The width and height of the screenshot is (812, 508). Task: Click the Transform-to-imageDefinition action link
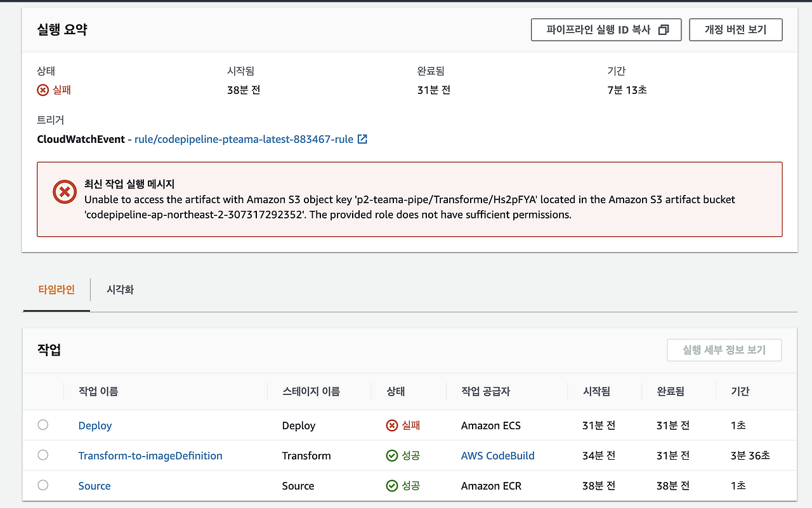click(150, 455)
